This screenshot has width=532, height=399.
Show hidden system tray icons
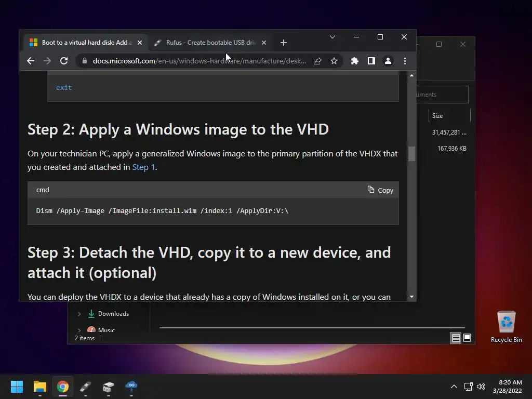454,387
